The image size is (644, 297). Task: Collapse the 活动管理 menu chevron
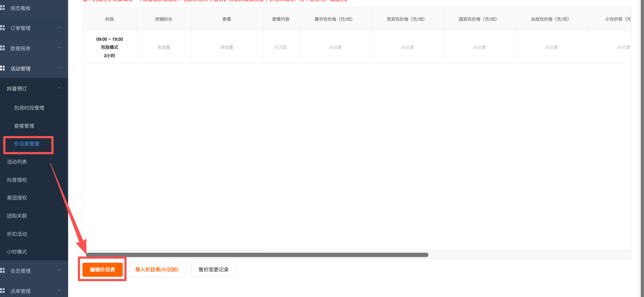tap(59, 68)
